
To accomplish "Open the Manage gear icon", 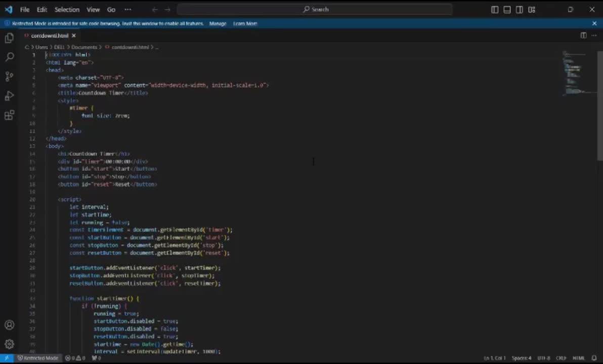I will [x=9, y=344].
